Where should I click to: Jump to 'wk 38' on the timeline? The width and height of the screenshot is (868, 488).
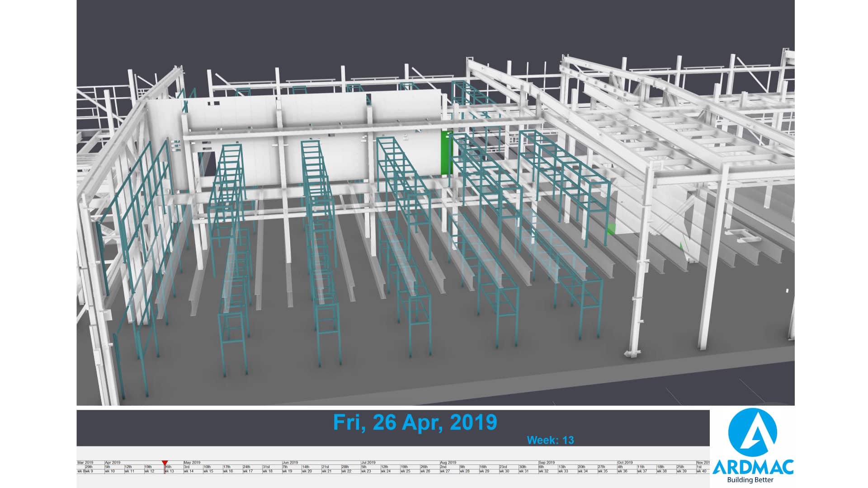662,471
